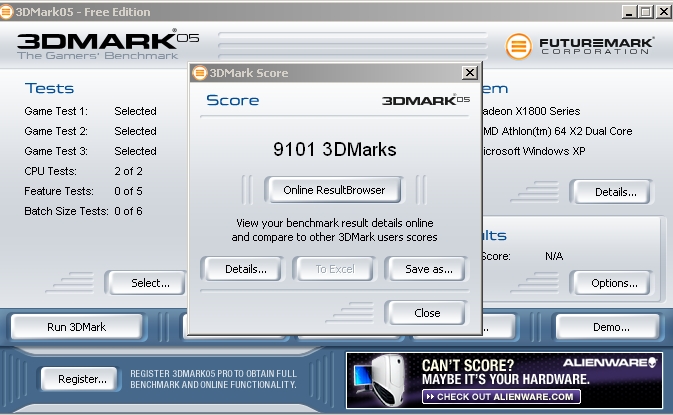Open Options... in results section
This screenshot has width=673, height=415.
click(x=614, y=283)
